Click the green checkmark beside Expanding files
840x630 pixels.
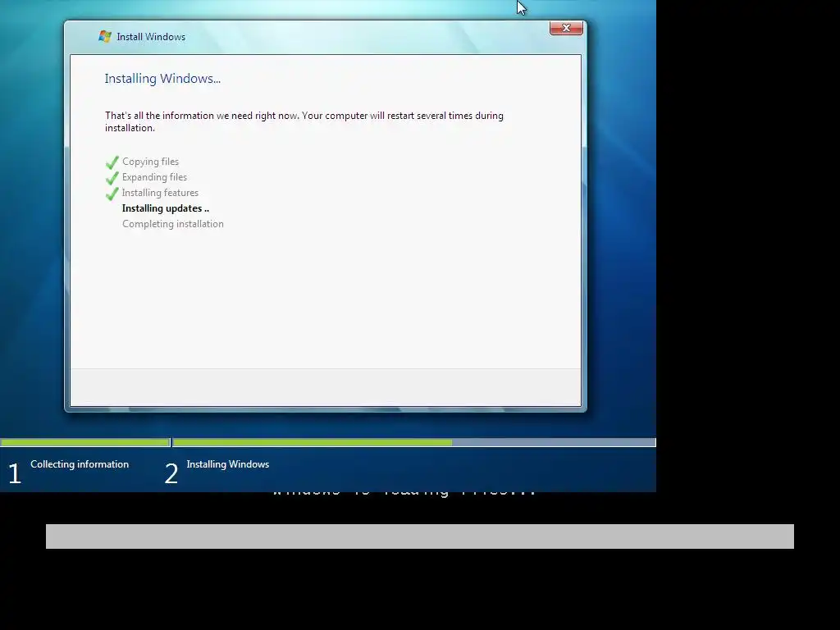(112, 178)
